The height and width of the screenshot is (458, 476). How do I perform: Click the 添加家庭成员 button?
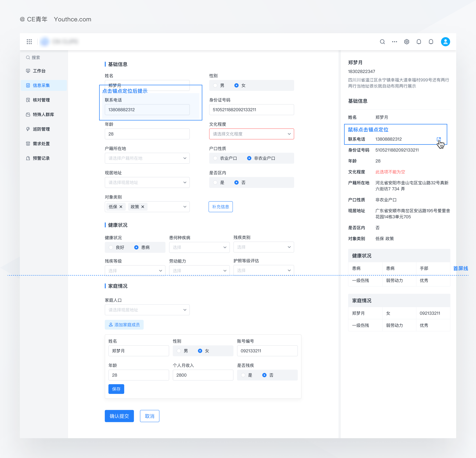point(124,325)
